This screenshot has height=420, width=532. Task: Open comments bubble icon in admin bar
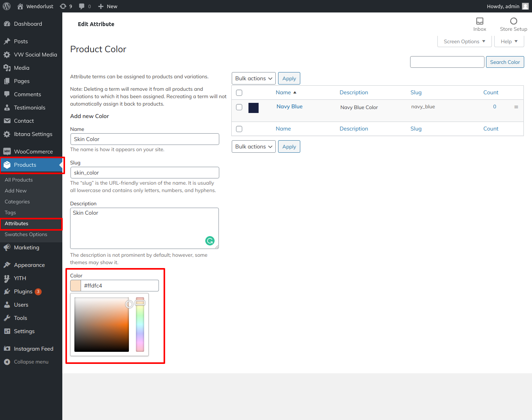point(82,6)
